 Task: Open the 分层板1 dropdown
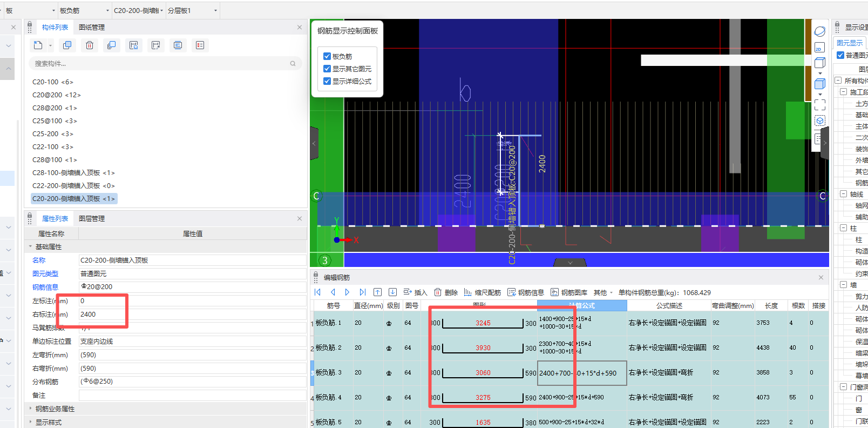tap(215, 10)
